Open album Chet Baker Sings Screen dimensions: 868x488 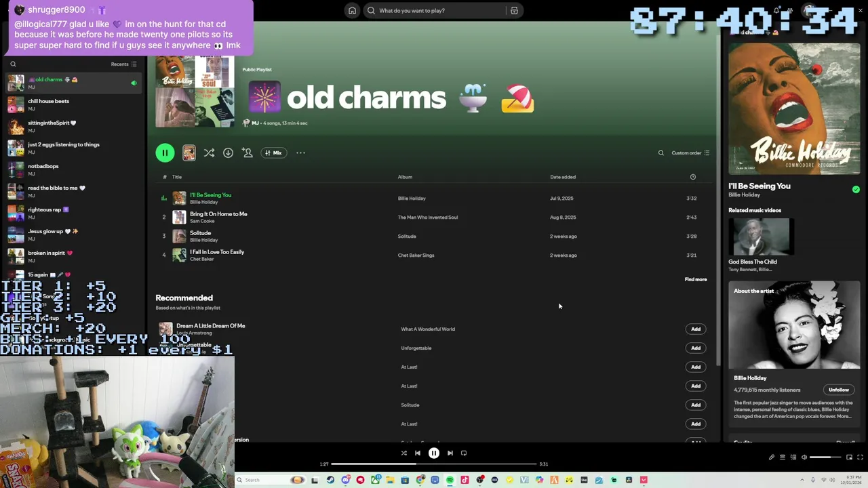(416, 255)
